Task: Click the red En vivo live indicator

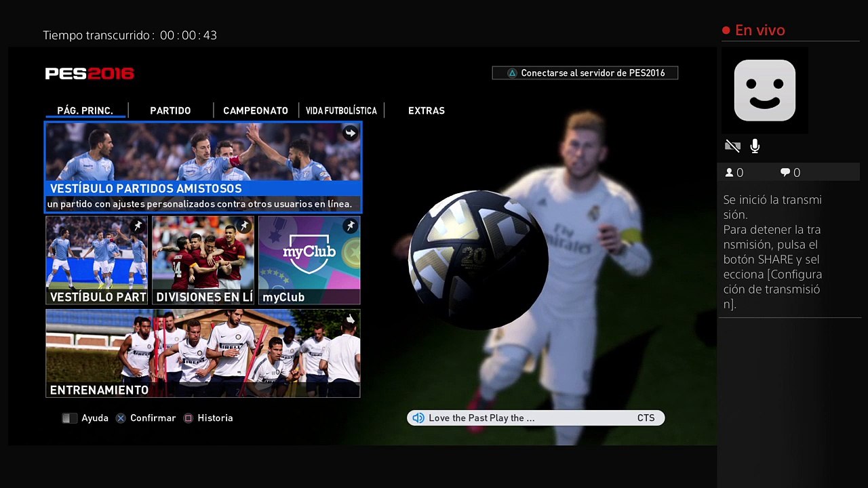Action: coord(753,30)
